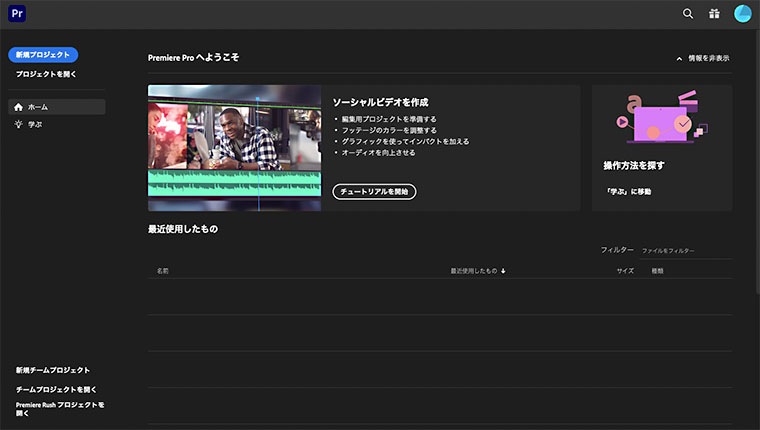
Task: Click チームプロジェクトを開く
Action: click(x=56, y=390)
